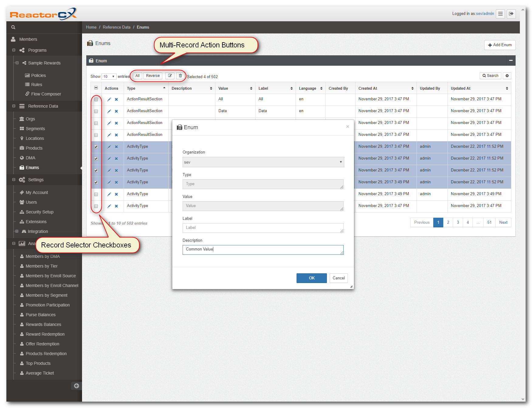
Task: Open the hamburger menu icon near admin
Action: pos(500,14)
